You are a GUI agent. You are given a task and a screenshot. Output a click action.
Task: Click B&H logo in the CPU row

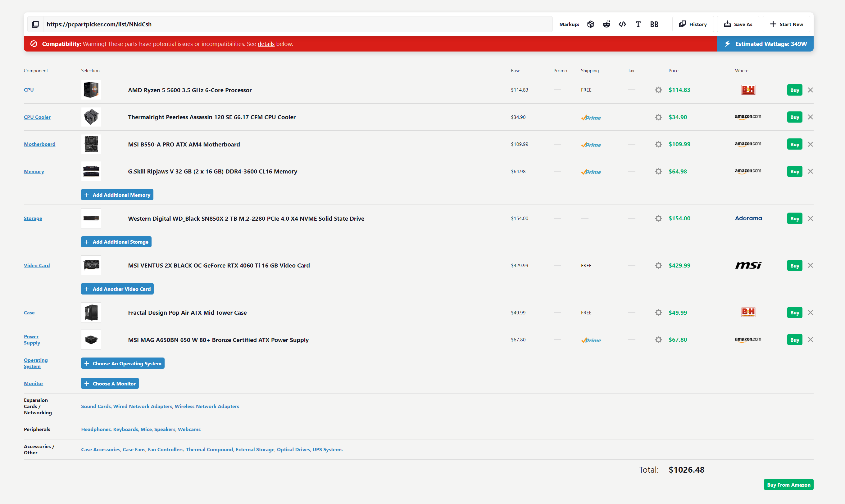click(x=748, y=90)
